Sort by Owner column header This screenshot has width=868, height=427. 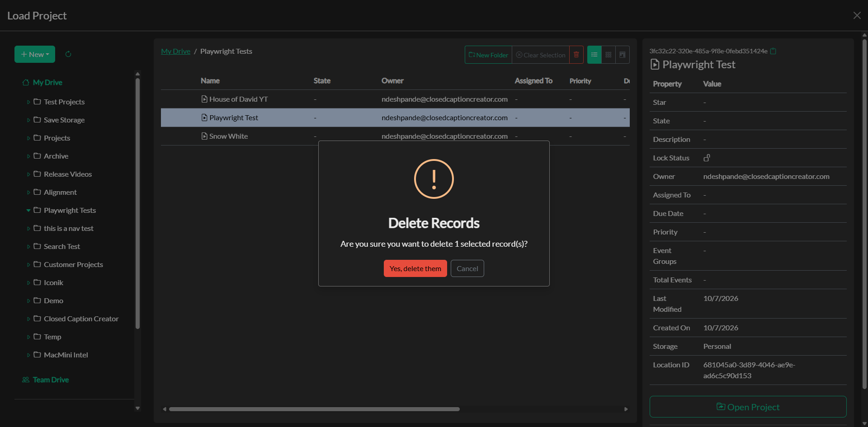(392, 81)
